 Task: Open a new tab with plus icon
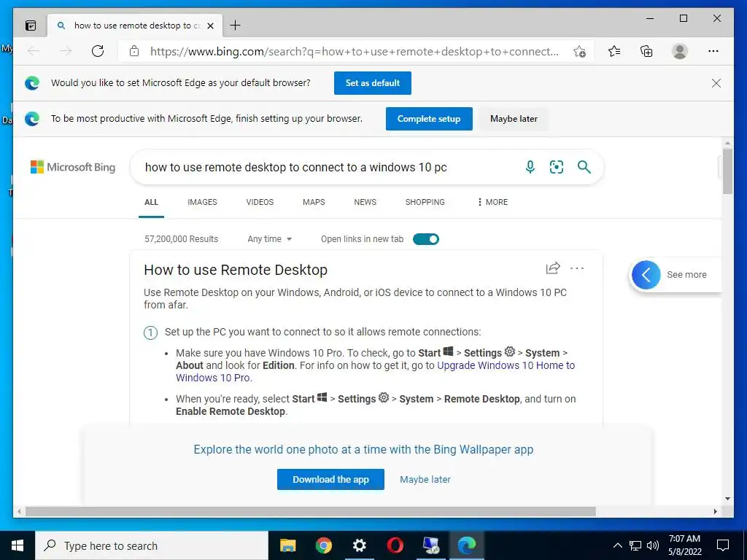tap(235, 26)
